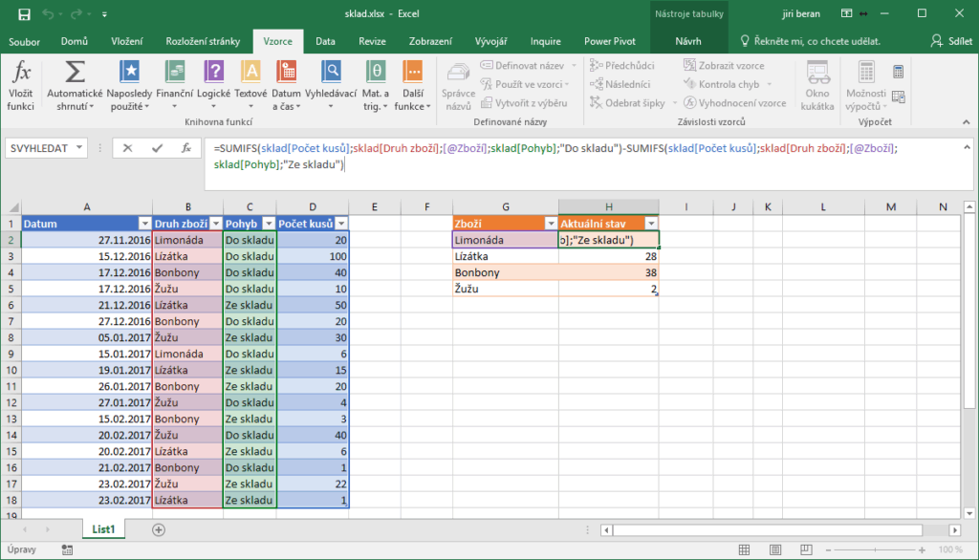Viewport: 979px width, 560px height.
Task: Click the zoom slider in status bar
Action: pos(873,549)
